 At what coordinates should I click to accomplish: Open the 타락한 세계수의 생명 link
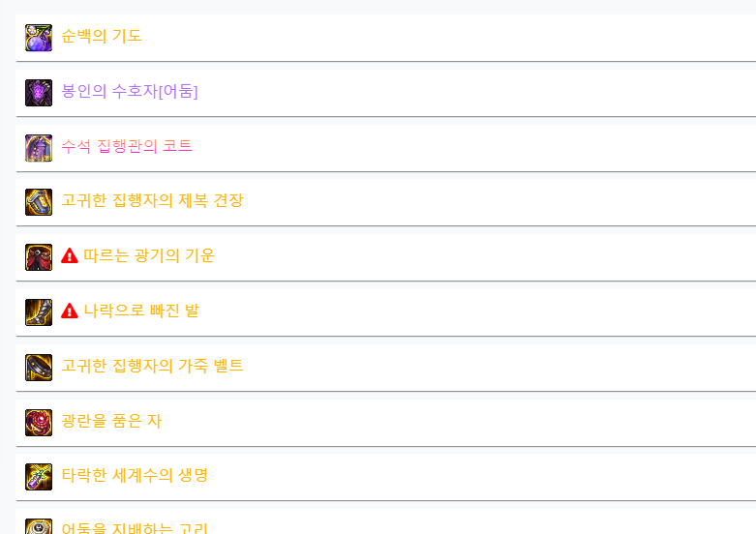tap(135, 475)
